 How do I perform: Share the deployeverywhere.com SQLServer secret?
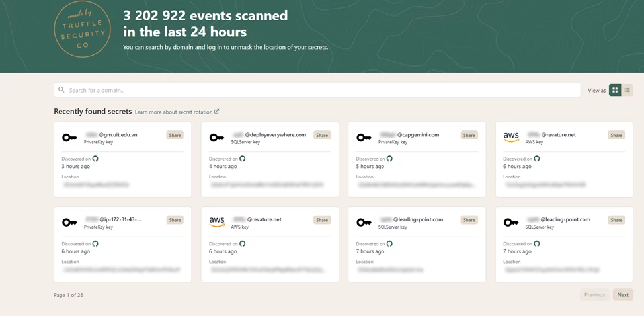[x=322, y=135]
